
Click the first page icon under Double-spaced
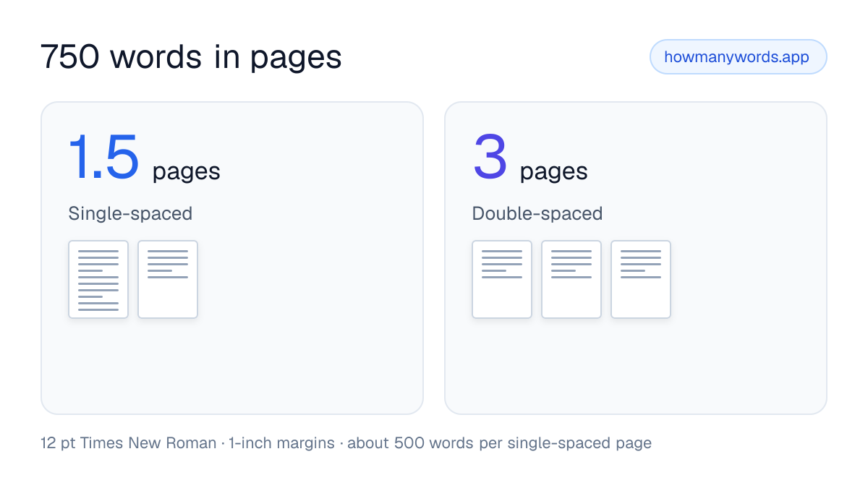[x=502, y=279]
